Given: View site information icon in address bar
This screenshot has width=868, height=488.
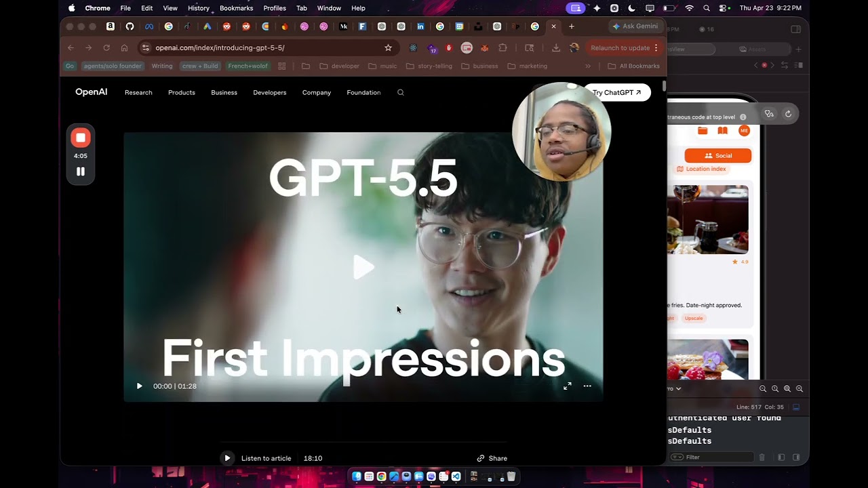Looking at the screenshot, I should pyautogui.click(x=145, y=47).
